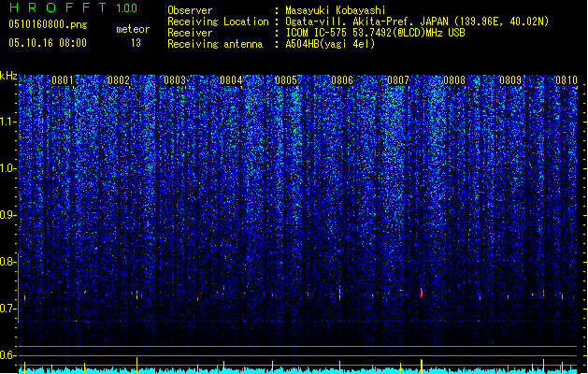The width and height of the screenshot is (588, 374).
Task: Click the date 05.10.16 08:00
Action: click(48, 43)
